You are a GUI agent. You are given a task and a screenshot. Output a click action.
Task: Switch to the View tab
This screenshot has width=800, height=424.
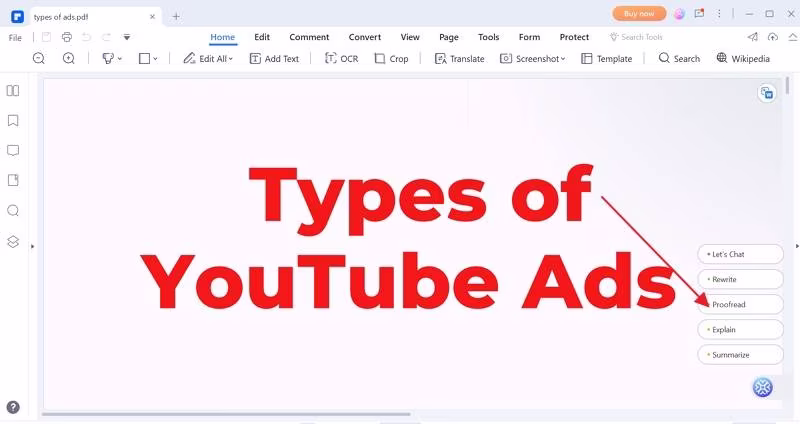pos(410,37)
